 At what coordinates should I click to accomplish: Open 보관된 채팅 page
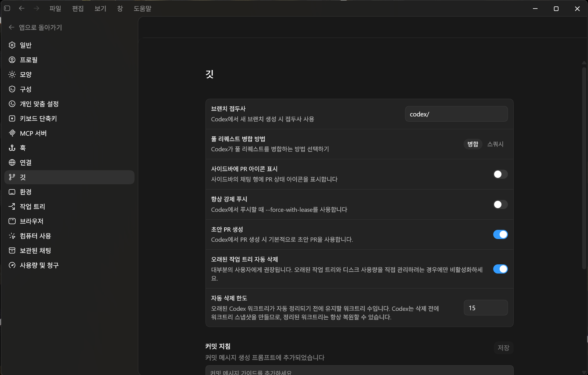tap(69, 251)
